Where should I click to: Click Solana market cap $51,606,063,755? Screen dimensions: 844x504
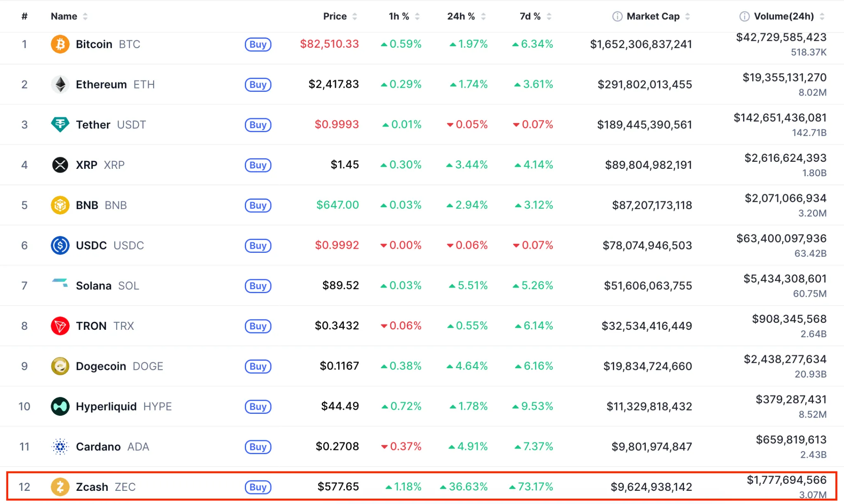click(648, 286)
